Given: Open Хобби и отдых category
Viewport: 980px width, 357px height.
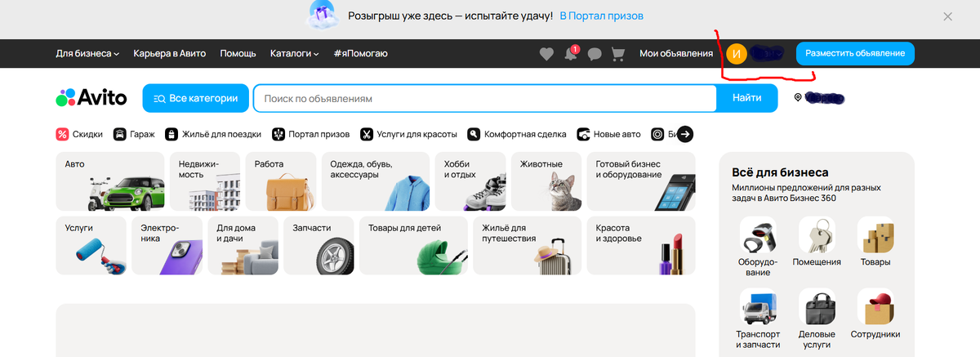Looking at the screenshot, I should tap(470, 181).
